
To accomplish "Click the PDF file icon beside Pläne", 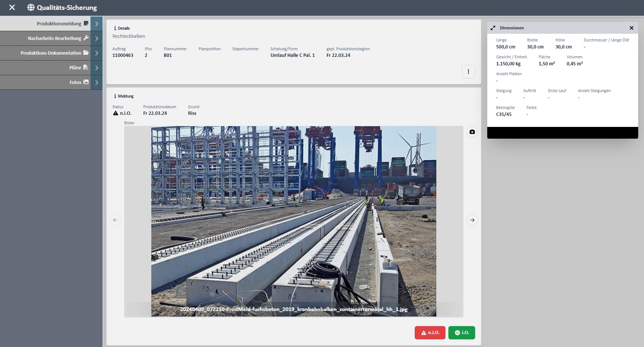I will point(86,67).
